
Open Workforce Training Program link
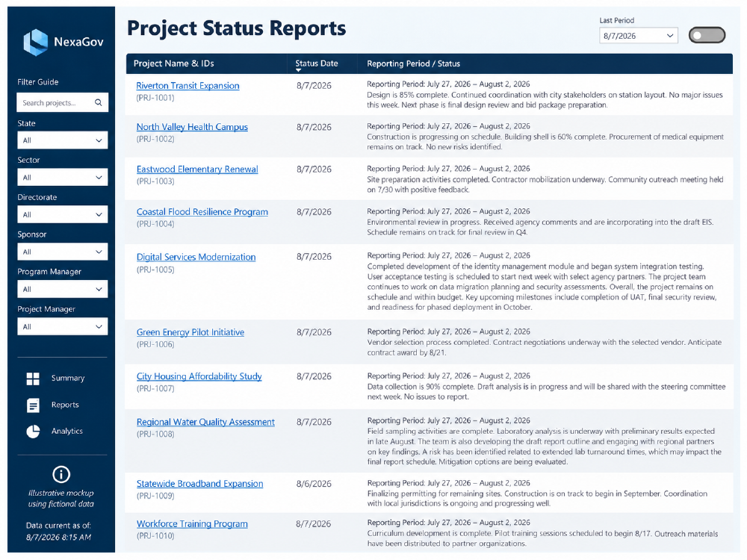(192, 524)
